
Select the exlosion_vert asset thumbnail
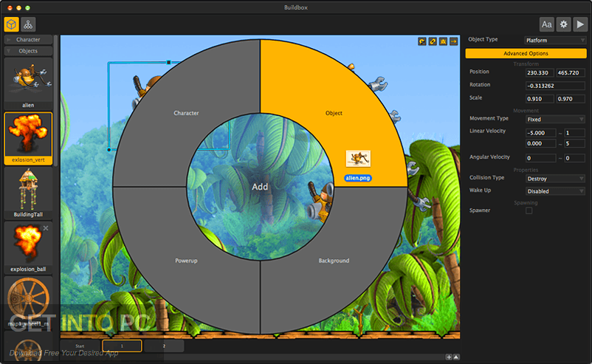click(x=28, y=138)
